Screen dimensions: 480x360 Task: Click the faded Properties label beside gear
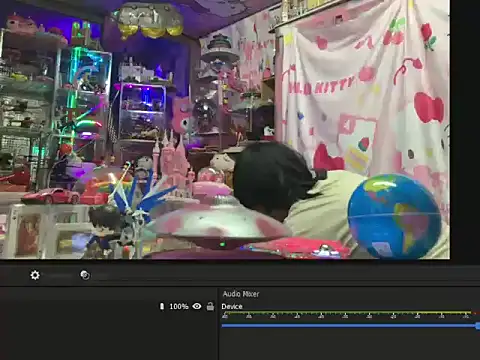(59, 276)
